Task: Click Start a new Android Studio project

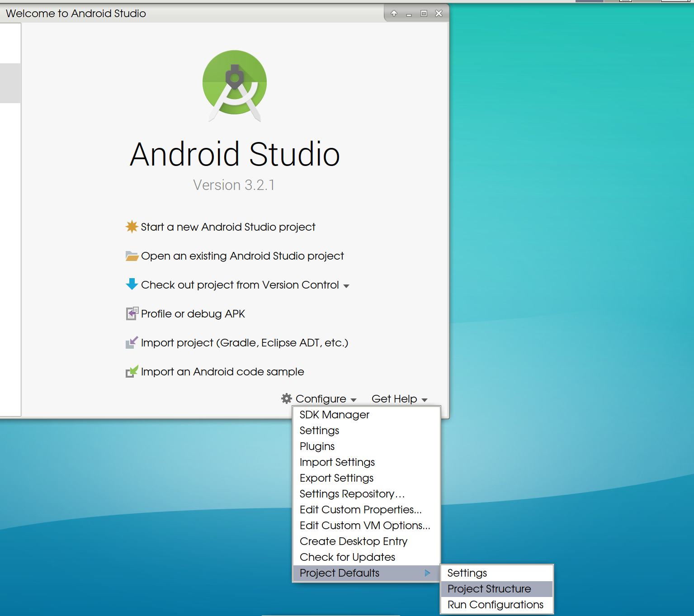Action: 228,227
